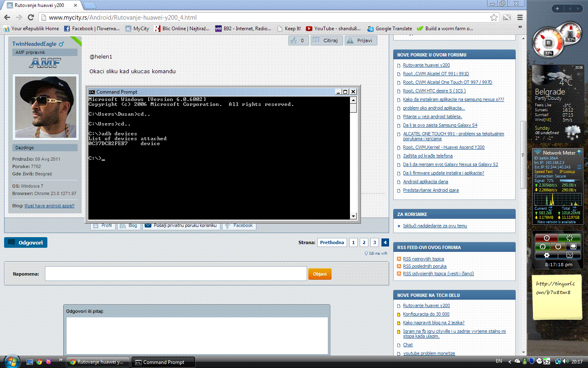This screenshot has height=368, width=588.
Task: Click the volume speaker icon in system tray
Action: pyautogui.click(x=566, y=361)
